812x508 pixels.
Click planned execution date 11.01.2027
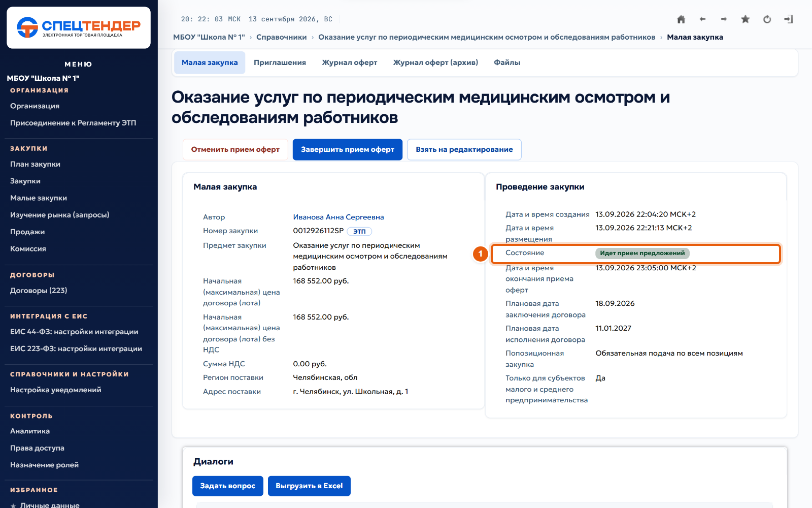[x=613, y=328]
